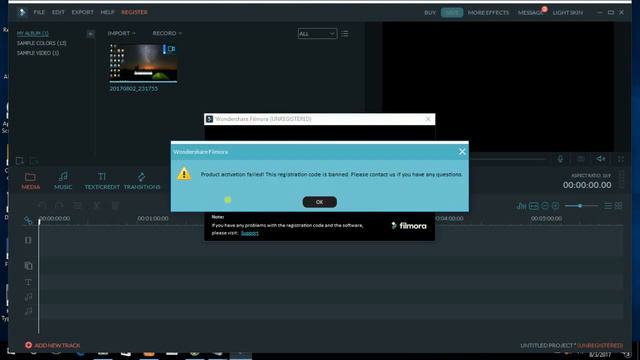Click the add-folder icon beside MY ALBUM
This screenshot has height=360, width=640.
pyautogui.click(x=91, y=34)
